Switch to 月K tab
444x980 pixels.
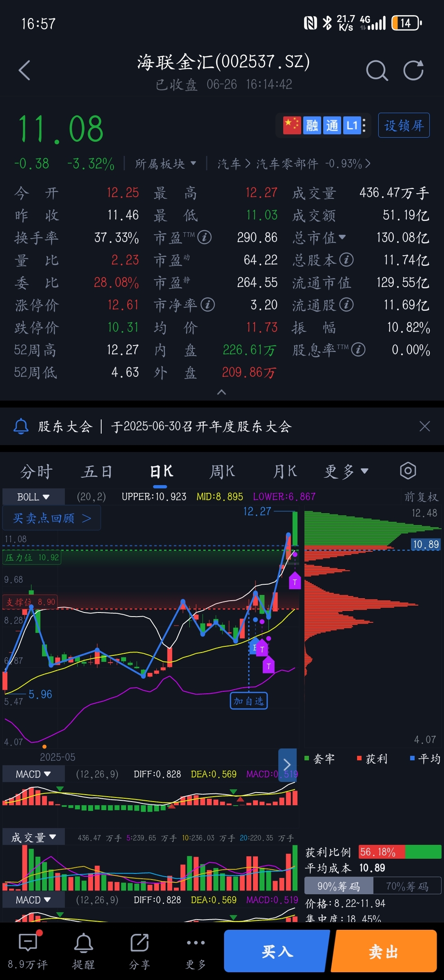284,471
